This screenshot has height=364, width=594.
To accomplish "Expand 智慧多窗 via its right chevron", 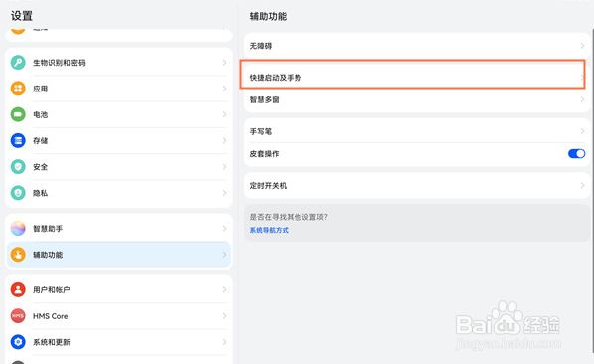I will click(582, 99).
